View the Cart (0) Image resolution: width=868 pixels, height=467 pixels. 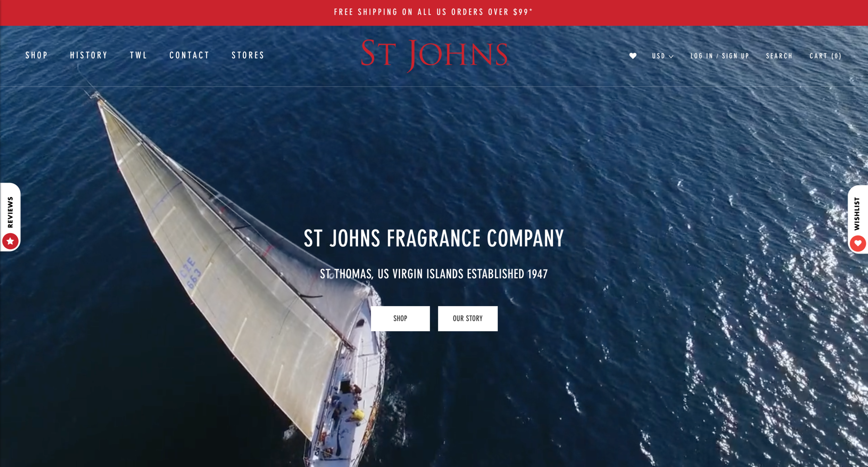click(x=825, y=56)
